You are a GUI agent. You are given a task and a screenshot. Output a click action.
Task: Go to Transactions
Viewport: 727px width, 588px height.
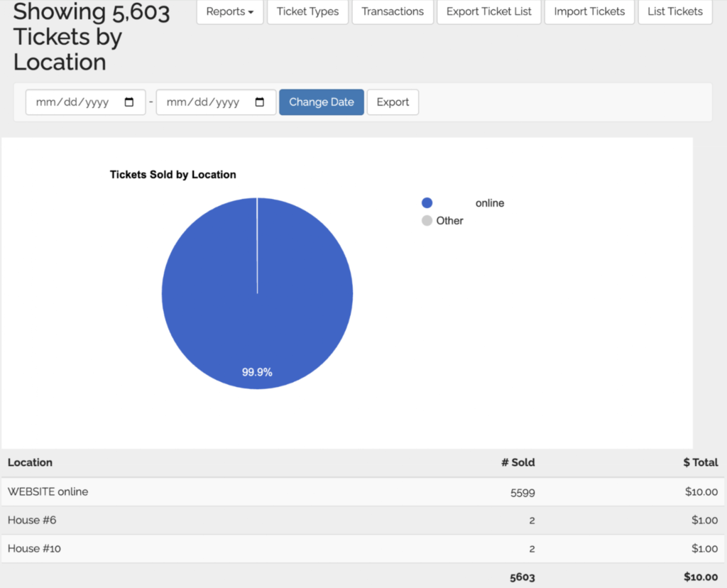point(393,11)
